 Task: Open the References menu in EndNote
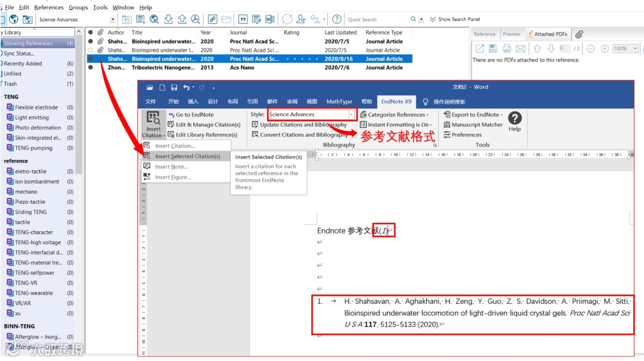point(49,7)
